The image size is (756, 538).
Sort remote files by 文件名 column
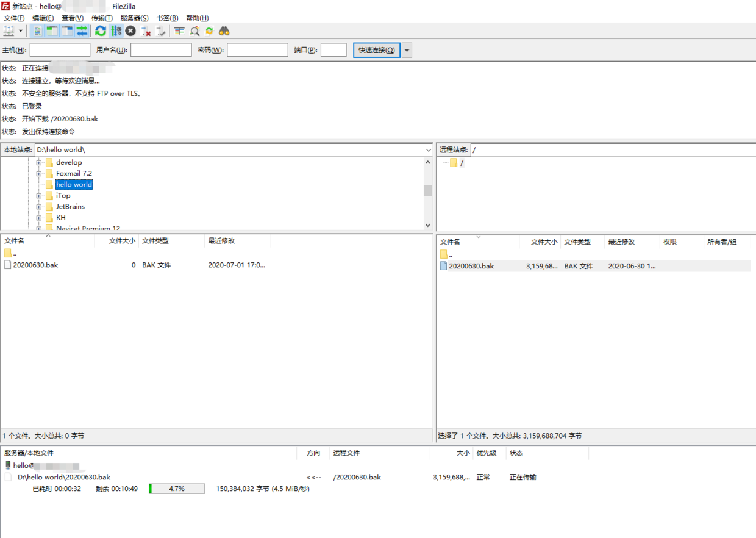click(x=478, y=242)
